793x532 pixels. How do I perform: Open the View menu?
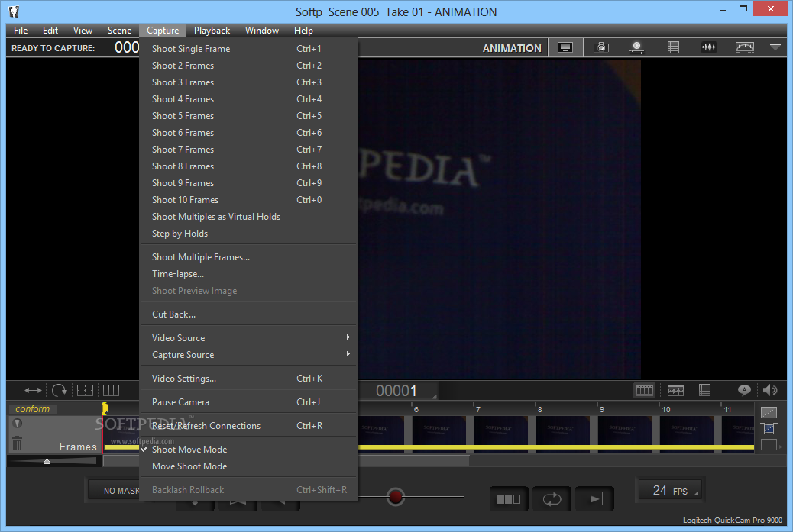point(83,31)
